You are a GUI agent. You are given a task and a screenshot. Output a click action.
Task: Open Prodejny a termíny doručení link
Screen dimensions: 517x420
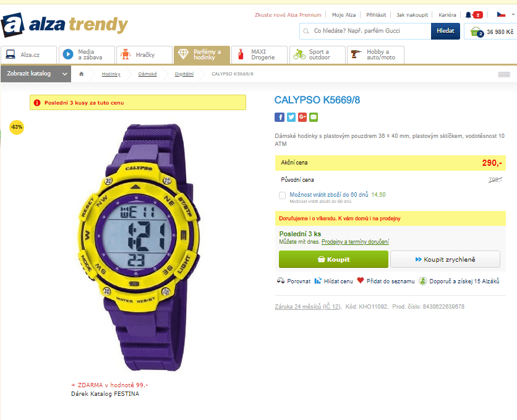pyautogui.click(x=355, y=242)
